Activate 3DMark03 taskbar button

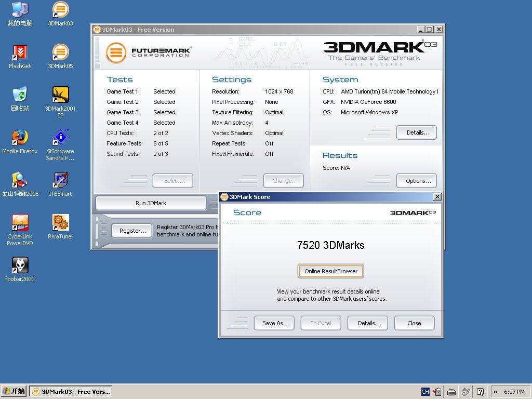coord(71,392)
